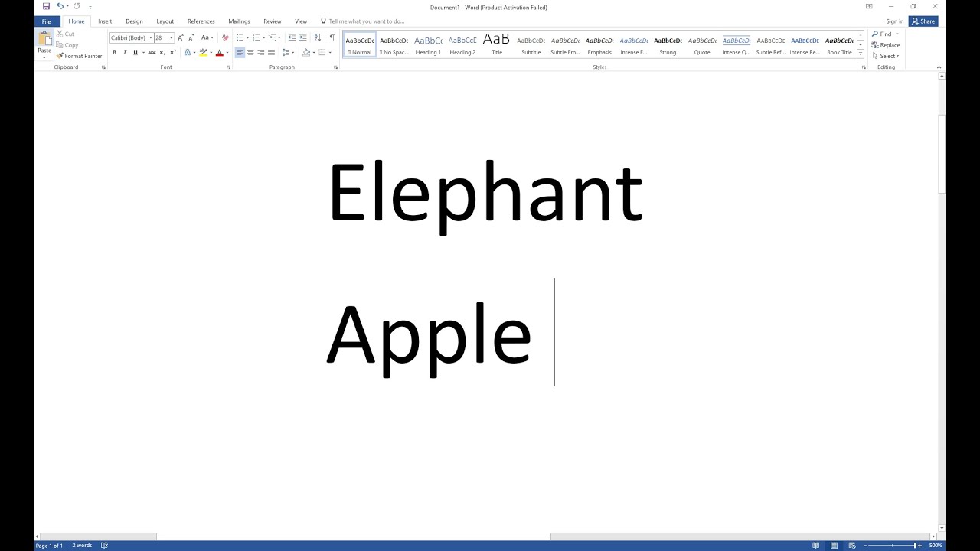The image size is (980, 551).
Task: Click the Numbering list icon
Action: (256, 37)
